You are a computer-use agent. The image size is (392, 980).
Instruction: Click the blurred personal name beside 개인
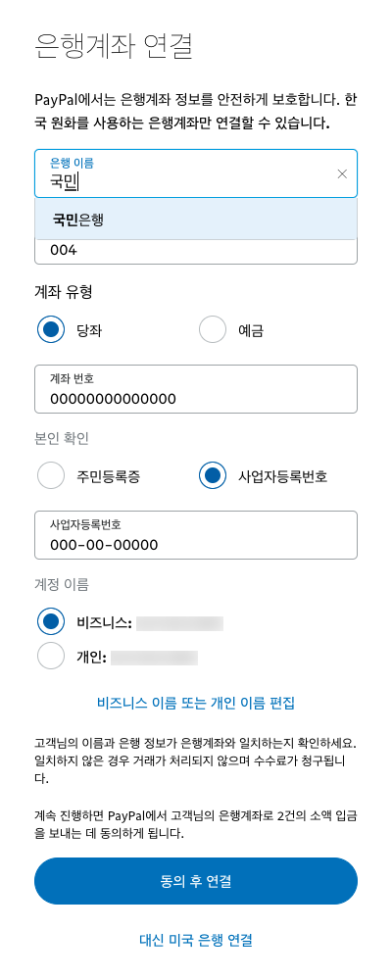pos(155,658)
